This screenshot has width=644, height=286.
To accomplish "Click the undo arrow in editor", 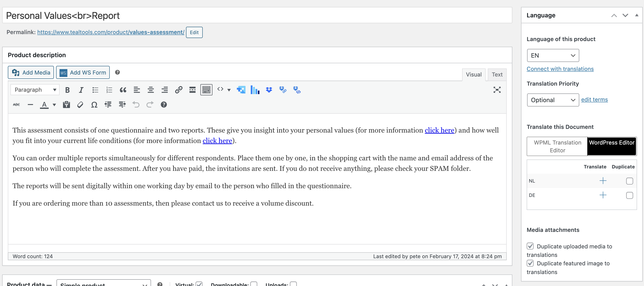I will pyautogui.click(x=136, y=105).
